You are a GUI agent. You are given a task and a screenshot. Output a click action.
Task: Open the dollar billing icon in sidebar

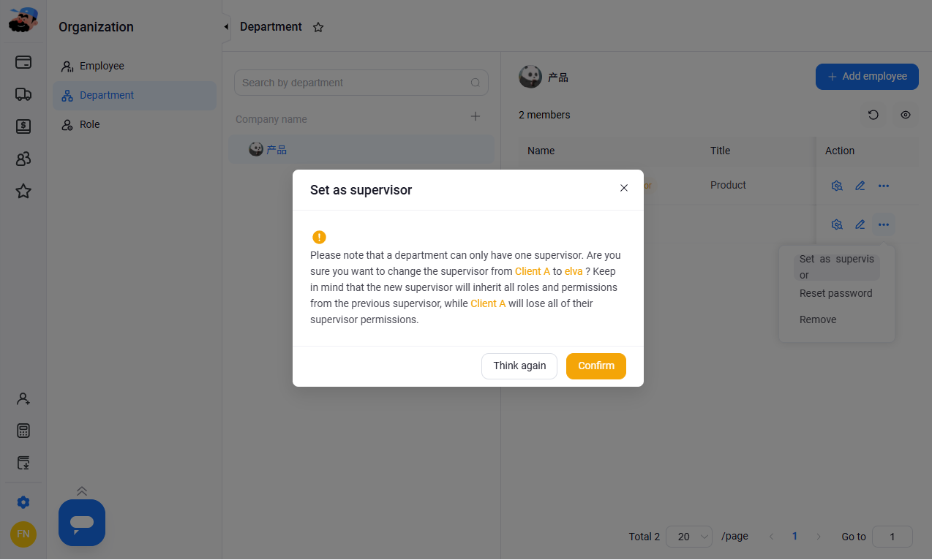click(23, 126)
